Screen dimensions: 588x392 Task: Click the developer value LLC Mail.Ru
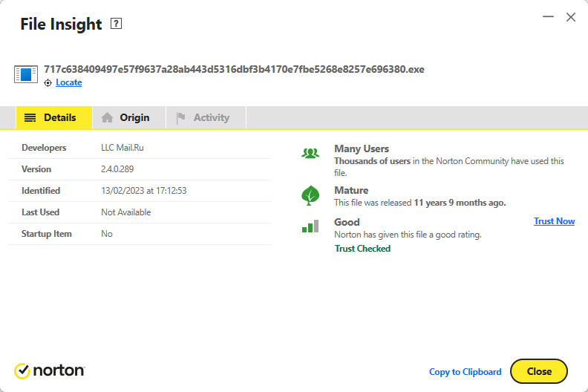122,148
